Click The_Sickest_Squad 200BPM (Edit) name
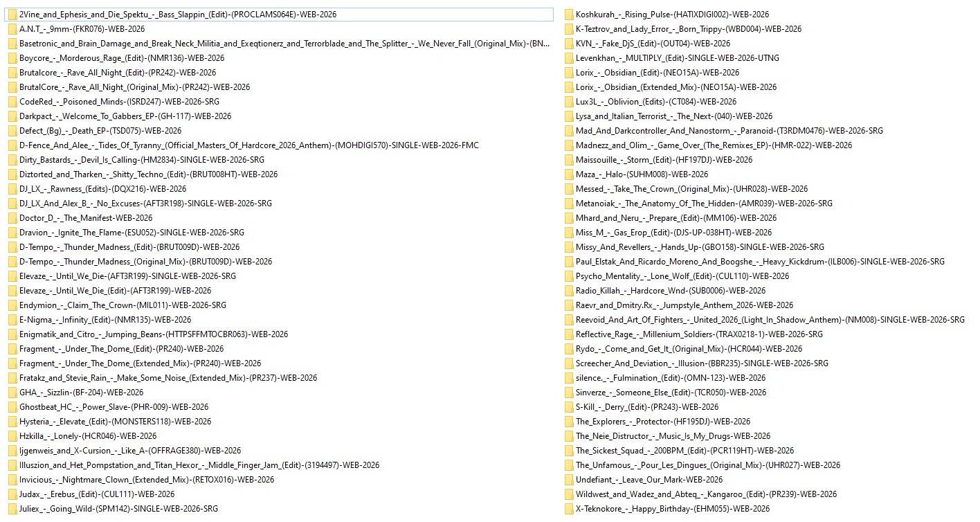Viewport: 980px width, 522px height. 685,451
